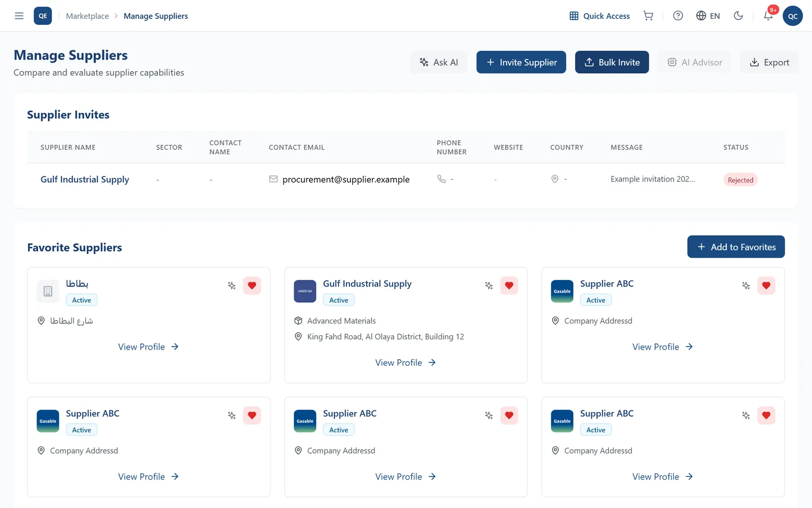Click the Rejected status badge
812x508 pixels.
click(x=740, y=180)
